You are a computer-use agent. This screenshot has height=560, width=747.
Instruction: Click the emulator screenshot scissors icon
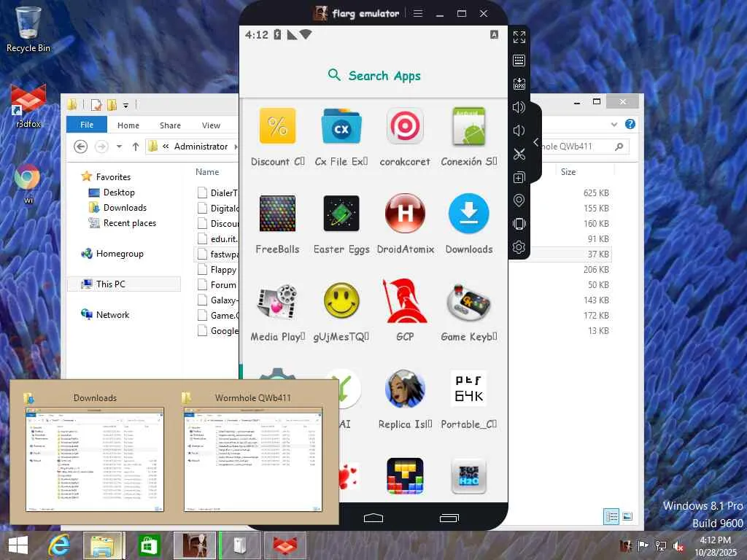click(x=519, y=154)
